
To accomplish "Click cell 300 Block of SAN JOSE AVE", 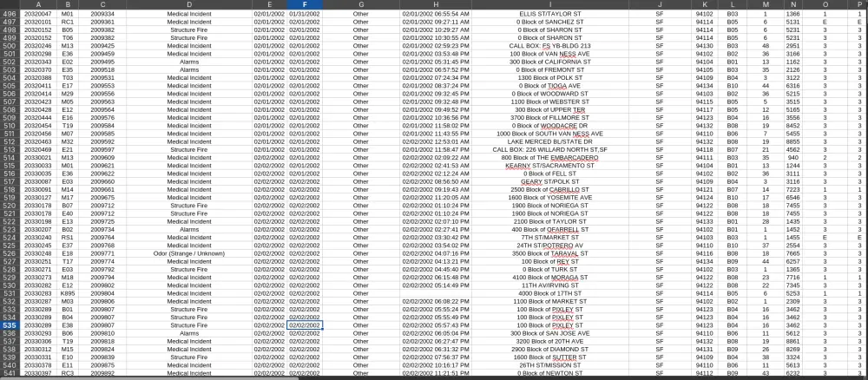I will (550, 333).
